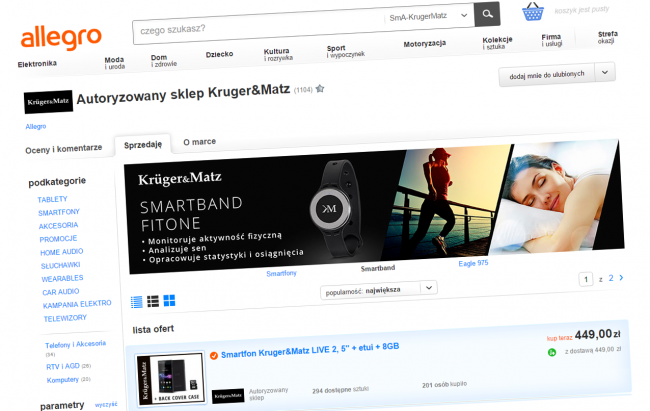This screenshot has height=411, width=650.
Task: Click dodaj mnie do ulubionych button
Action: coord(547,75)
